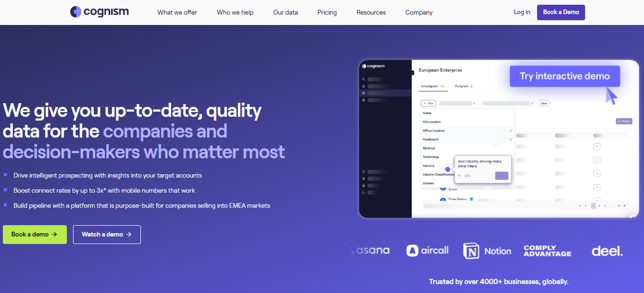Click the back arrow in the demo tooltip
Viewport: 644px width, 293px height.
tap(460, 176)
